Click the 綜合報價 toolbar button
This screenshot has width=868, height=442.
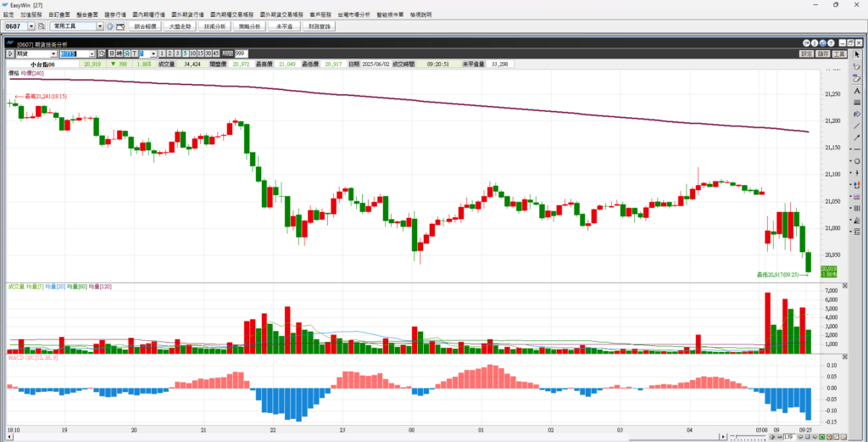tap(146, 26)
